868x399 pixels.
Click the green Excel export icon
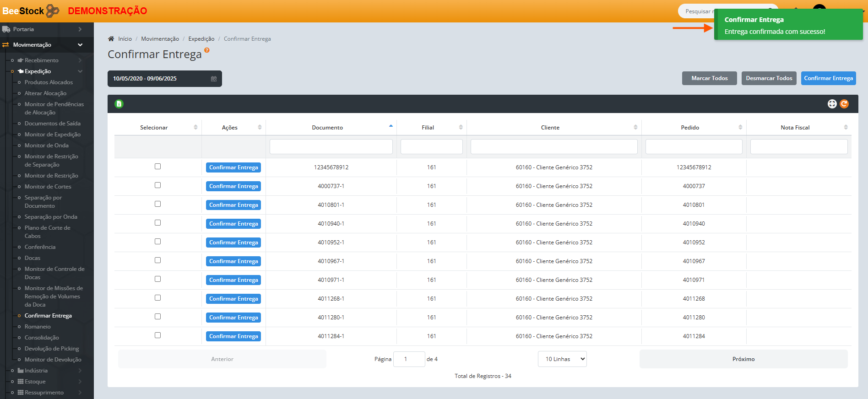[x=119, y=104]
